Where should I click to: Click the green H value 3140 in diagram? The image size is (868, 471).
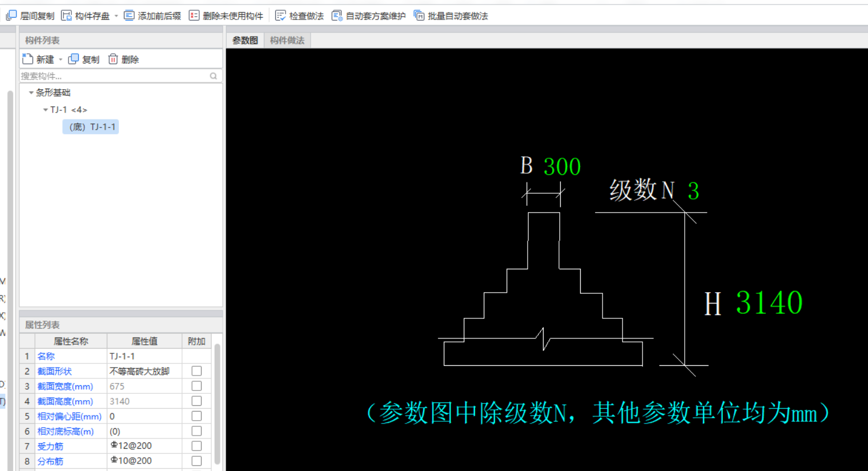click(x=769, y=303)
